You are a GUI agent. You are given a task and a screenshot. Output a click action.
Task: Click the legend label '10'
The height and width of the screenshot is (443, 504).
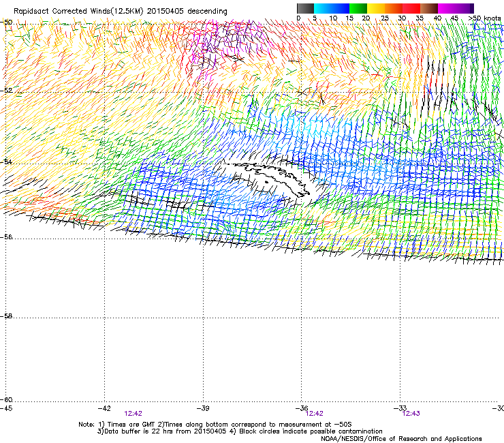point(333,18)
